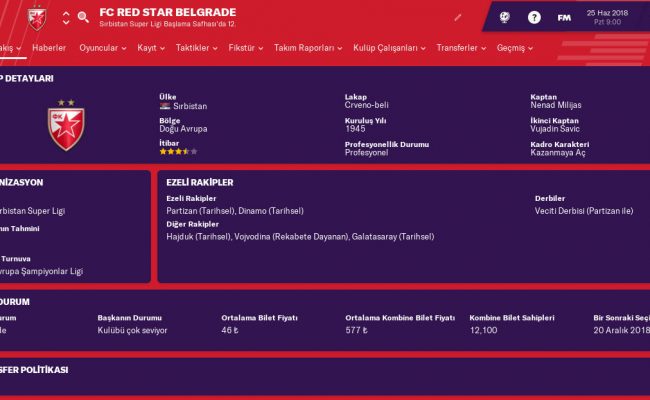Click captain name Nenad Milijas

555,106
